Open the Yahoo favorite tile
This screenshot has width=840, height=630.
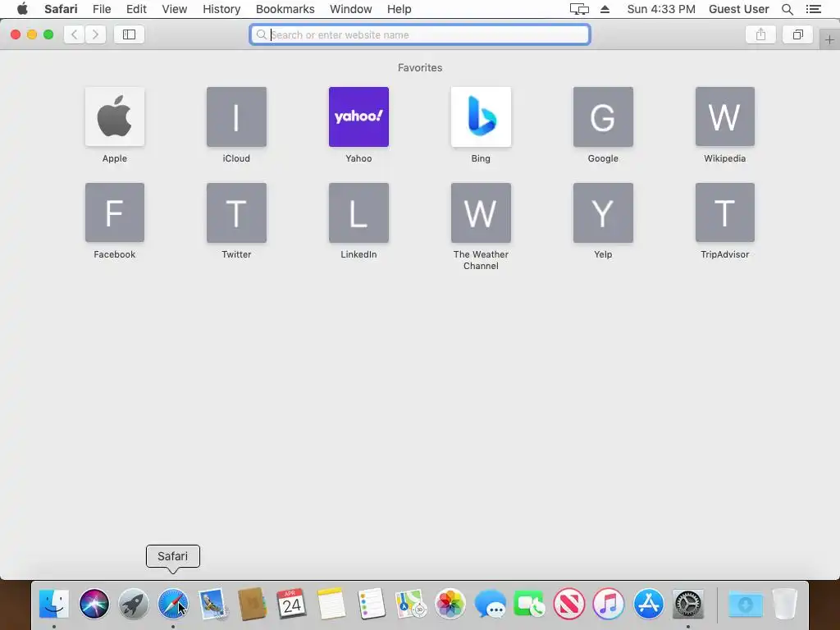click(x=359, y=116)
